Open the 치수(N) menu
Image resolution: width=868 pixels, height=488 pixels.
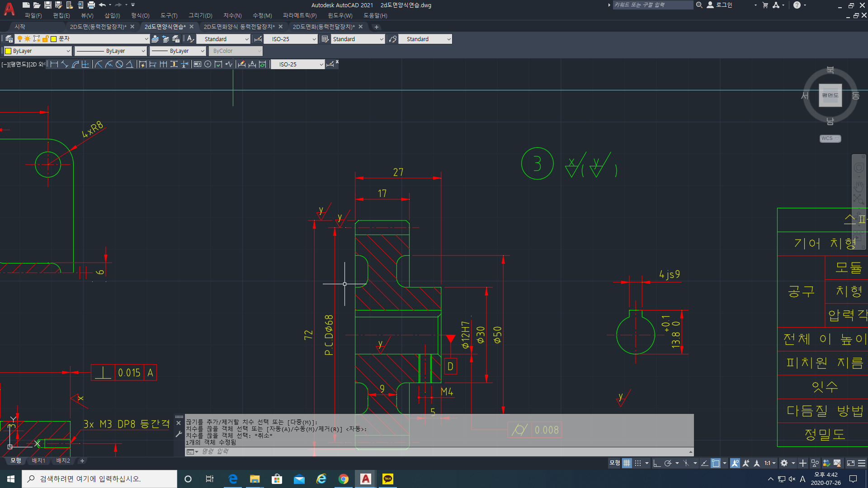(x=232, y=15)
